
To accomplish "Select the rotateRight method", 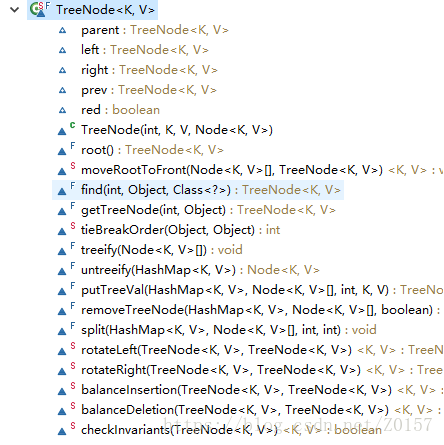I will click(262, 370).
